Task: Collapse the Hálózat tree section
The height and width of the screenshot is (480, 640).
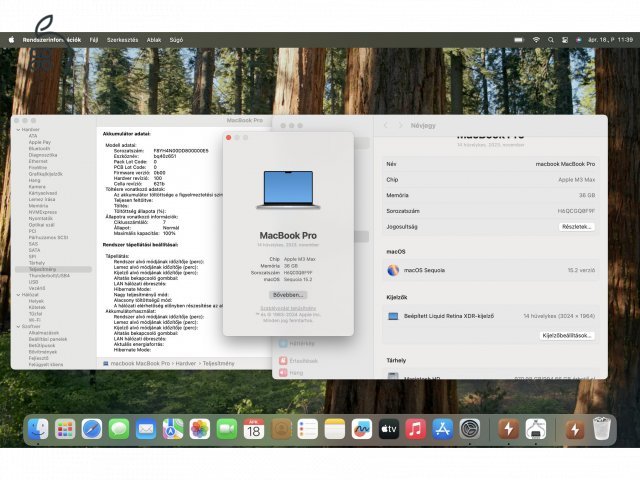Action: (x=18, y=295)
